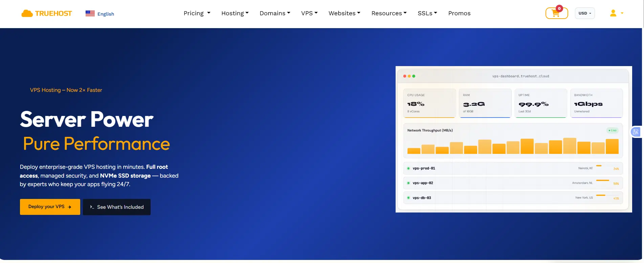Click the green status dot for vps-app-02
This screenshot has height=263, width=644.
(x=408, y=183)
